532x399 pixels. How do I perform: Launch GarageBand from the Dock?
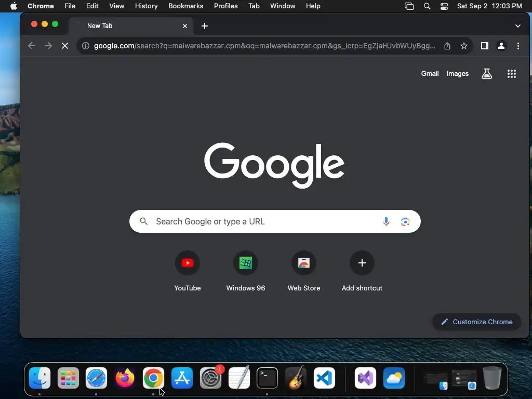point(296,378)
